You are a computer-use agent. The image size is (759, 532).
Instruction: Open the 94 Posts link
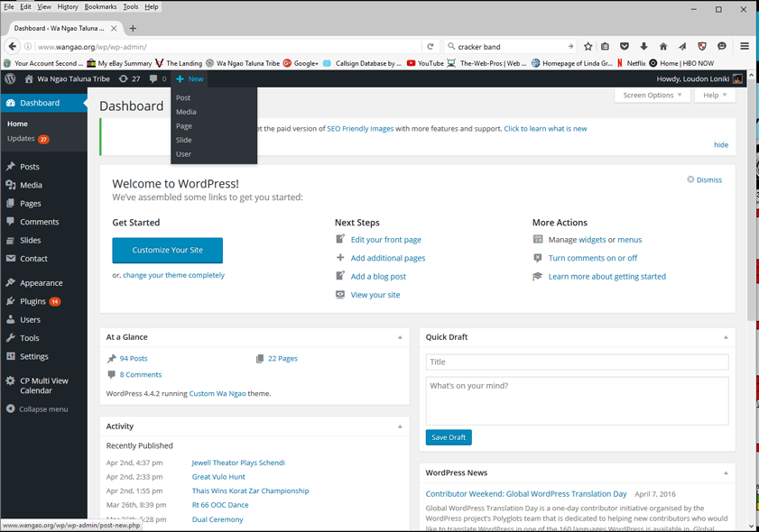[134, 358]
